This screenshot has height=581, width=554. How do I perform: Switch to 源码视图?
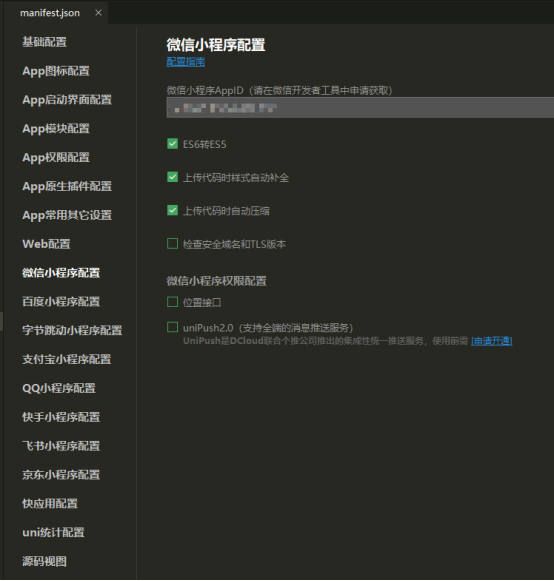click(44, 561)
